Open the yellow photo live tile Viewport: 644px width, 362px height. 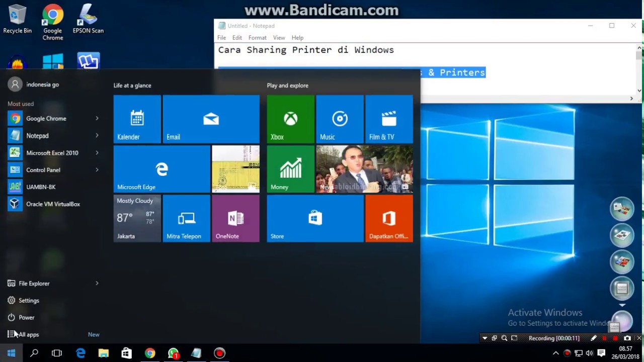(x=235, y=169)
